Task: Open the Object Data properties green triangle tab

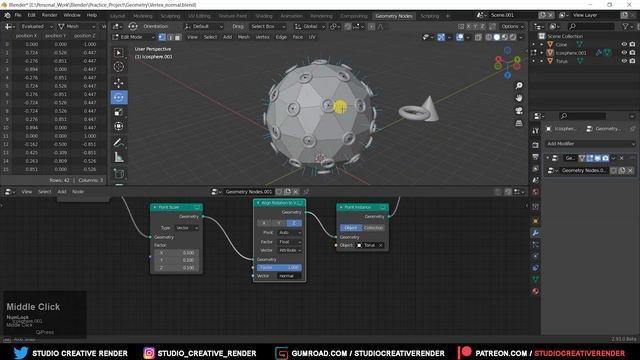Action: click(536, 280)
